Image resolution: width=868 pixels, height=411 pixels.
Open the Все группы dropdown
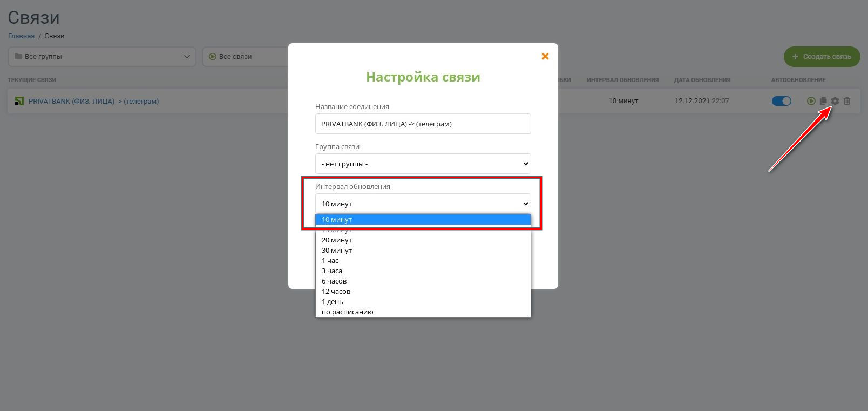coord(102,57)
